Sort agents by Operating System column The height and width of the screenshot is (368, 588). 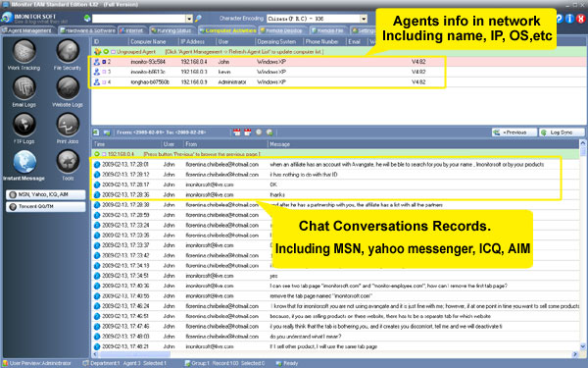coord(278,41)
